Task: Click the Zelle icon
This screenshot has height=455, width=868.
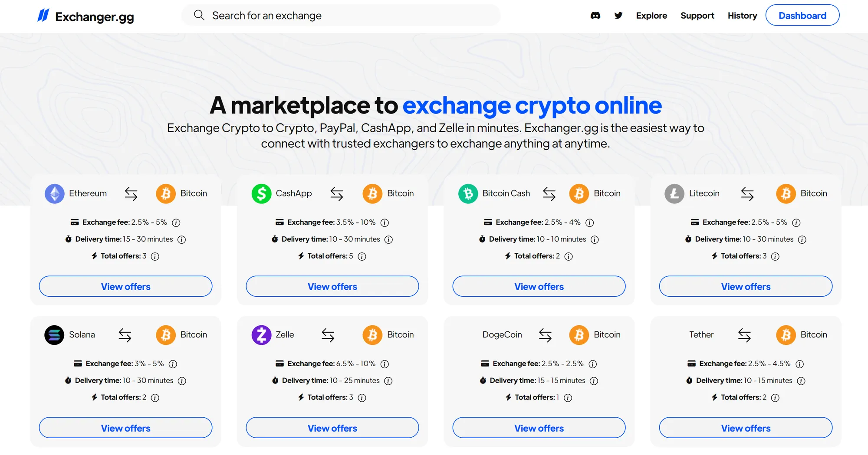Action: [x=260, y=334]
